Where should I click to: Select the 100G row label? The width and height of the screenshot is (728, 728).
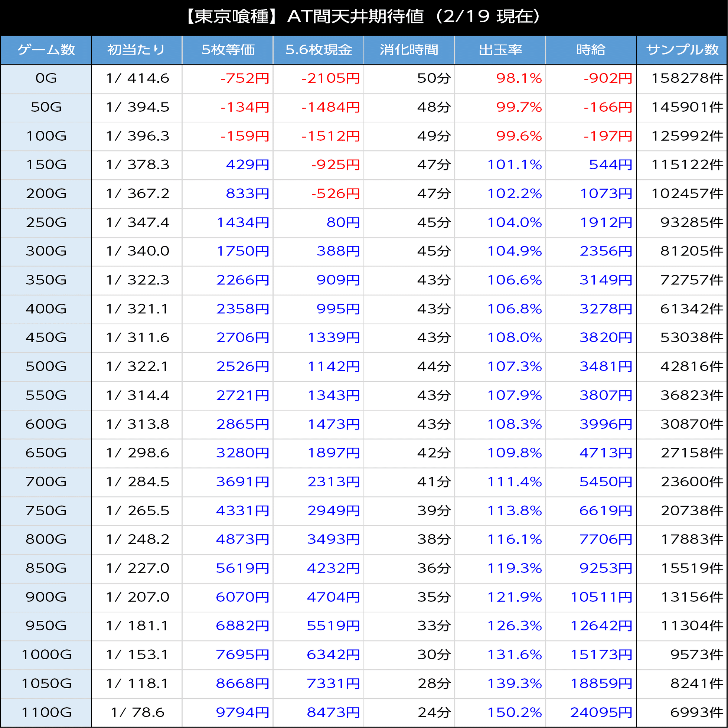[46, 136]
